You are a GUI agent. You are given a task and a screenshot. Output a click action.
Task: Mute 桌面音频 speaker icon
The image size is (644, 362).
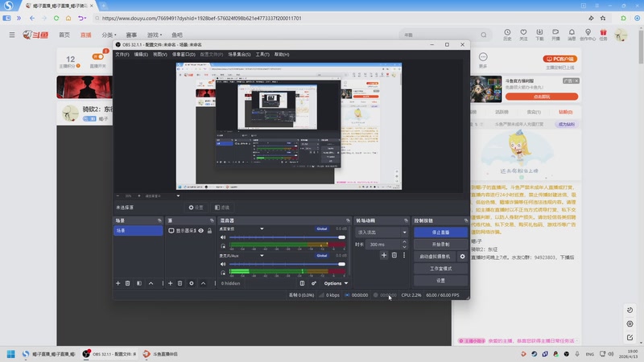pos(223,237)
